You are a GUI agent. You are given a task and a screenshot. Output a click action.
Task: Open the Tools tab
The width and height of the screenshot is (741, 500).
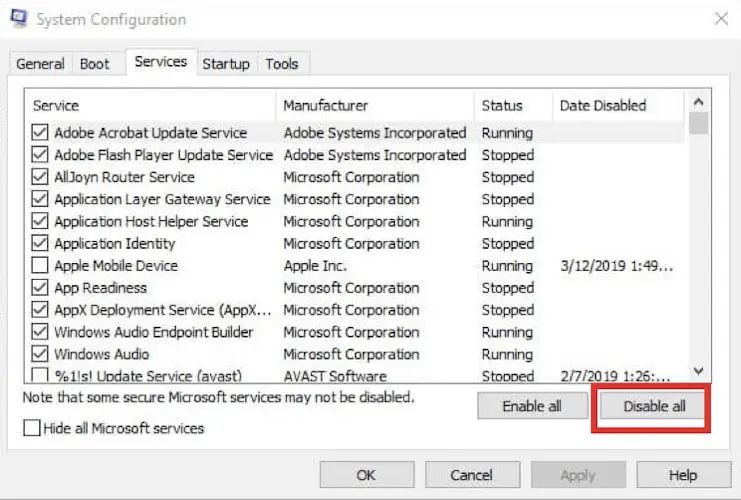(x=282, y=64)
